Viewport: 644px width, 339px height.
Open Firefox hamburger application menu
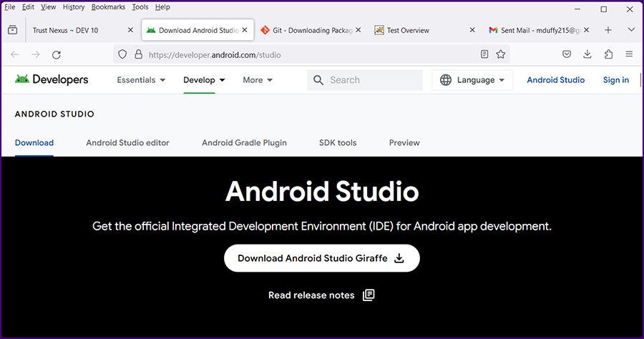pos(629,54)
